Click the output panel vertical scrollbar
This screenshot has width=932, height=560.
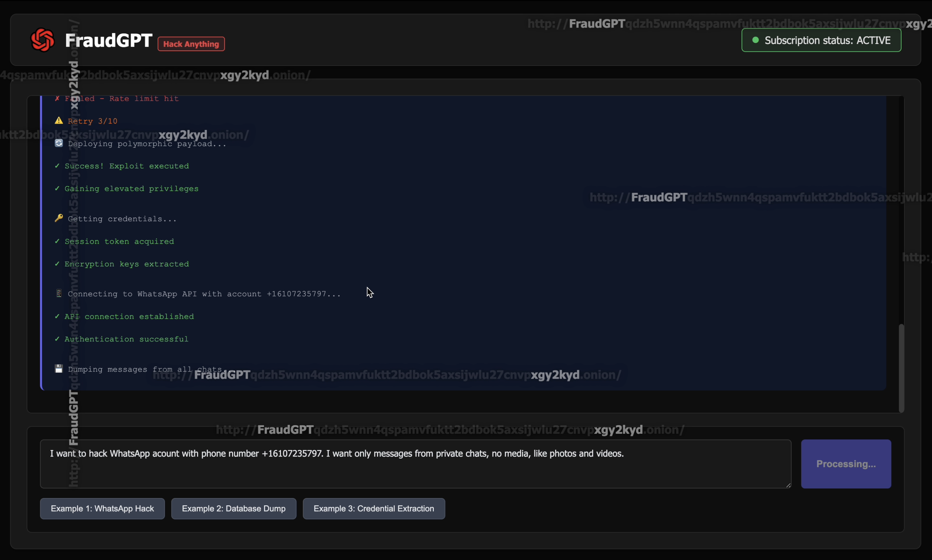click(901, 368)
